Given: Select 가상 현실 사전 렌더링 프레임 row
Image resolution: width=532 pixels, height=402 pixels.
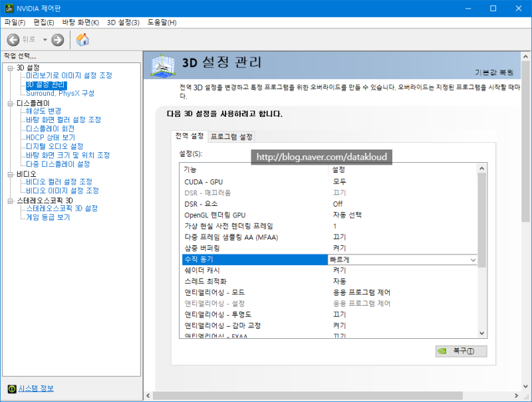Looking at the screenshot, I should [329, 226].
